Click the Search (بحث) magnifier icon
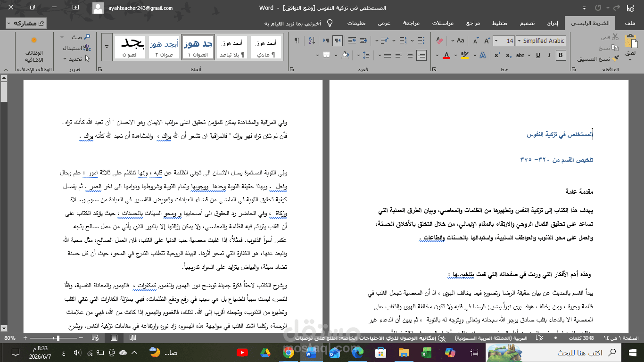644x362 pixels. (87, 37)
